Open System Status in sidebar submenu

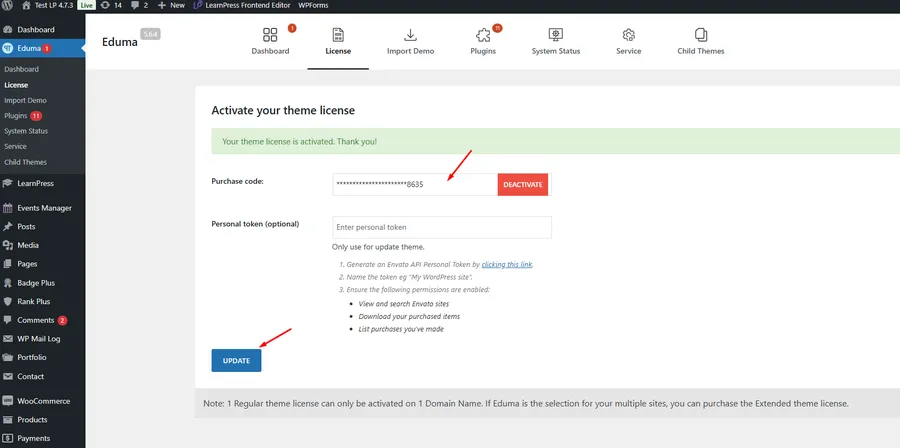pyautogui.click(x=26, y=131)
